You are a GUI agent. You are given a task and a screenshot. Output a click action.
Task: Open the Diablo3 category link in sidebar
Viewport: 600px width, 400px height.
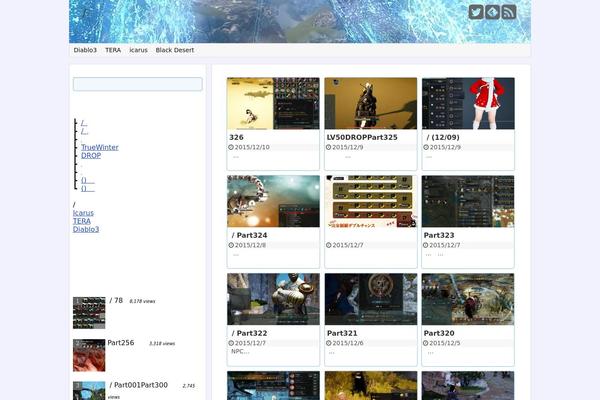tap(86, 229)
